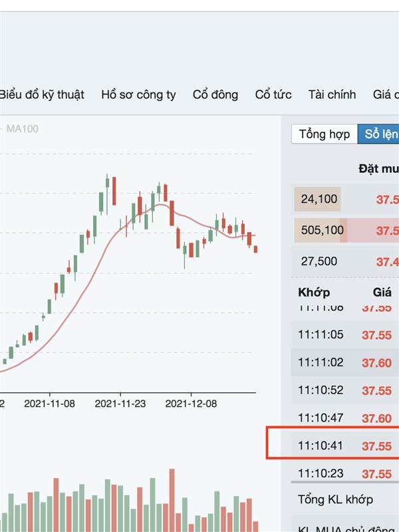
Task: Click the 24,100 bid volume cell
Action: click(317, 199)
